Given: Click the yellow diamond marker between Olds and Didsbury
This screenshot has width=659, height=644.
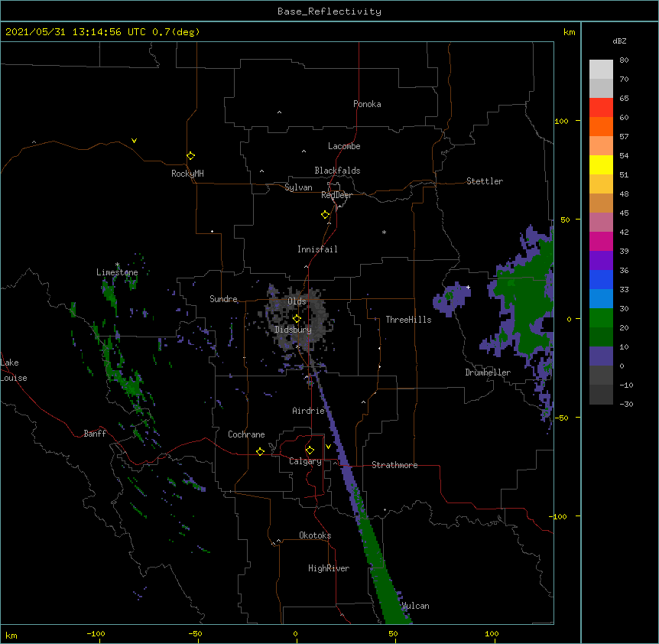Looking at the screenshot, I should pyautogui.click(x=297, y=318).
